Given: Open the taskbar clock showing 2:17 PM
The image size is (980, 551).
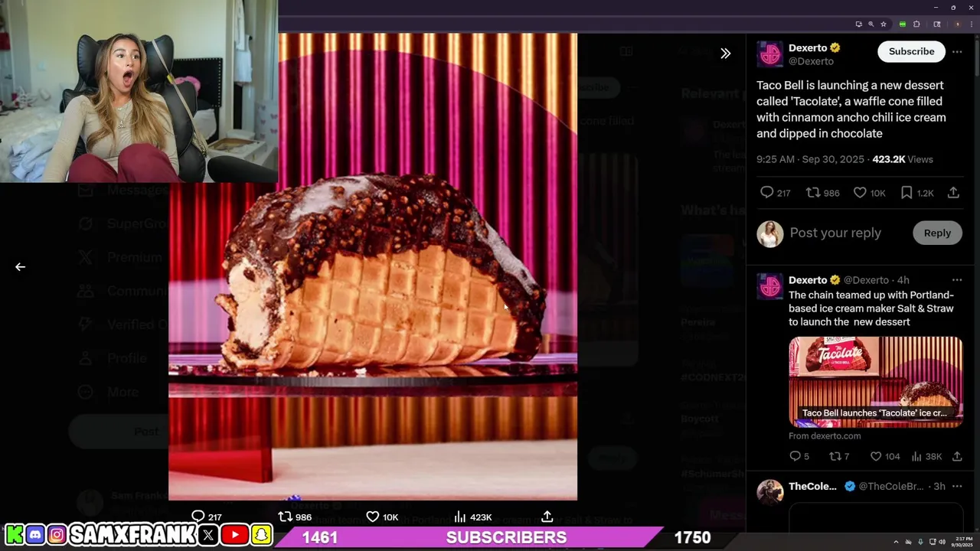Looking at the screenshot, I should coord(964,542).
